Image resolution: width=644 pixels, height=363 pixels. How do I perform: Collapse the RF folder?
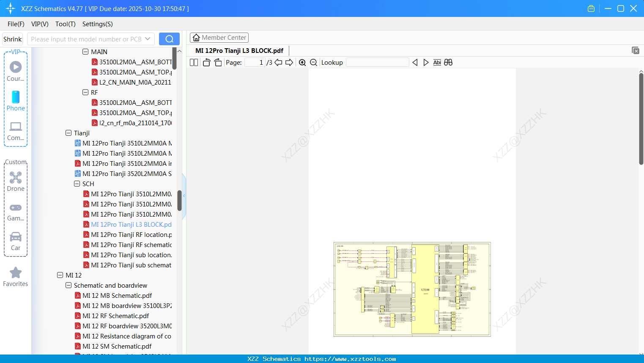(x=85, y=92)
